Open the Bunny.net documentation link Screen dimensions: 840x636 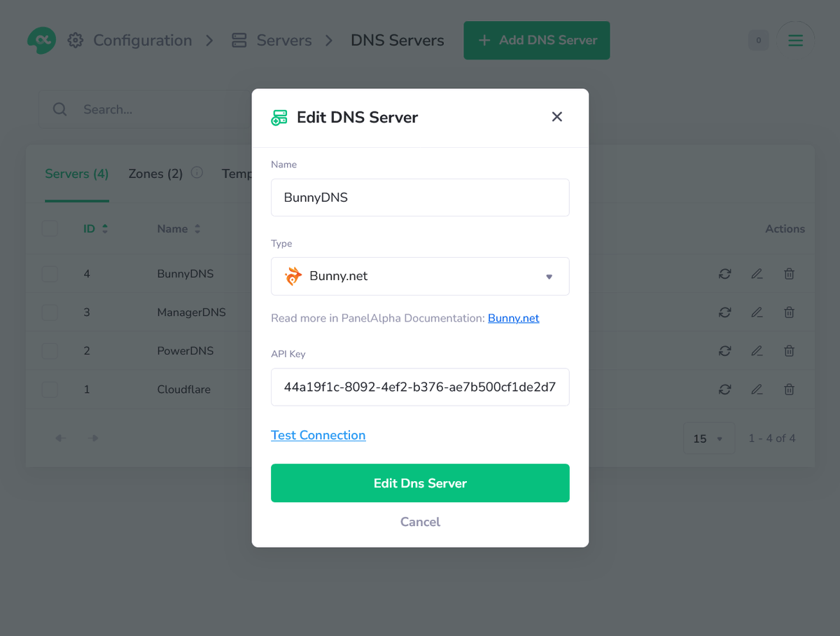tap(514, 318)
